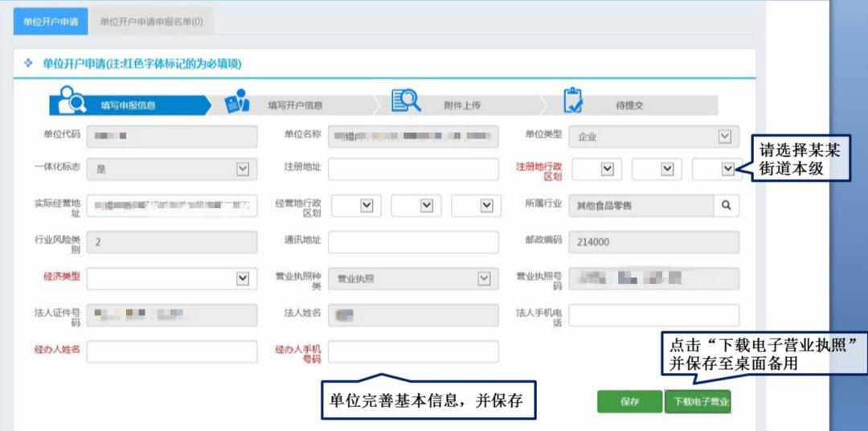The image size is (868, 431).
Task: Click the 经办人手机号码 input field
Action: (413, 351)
